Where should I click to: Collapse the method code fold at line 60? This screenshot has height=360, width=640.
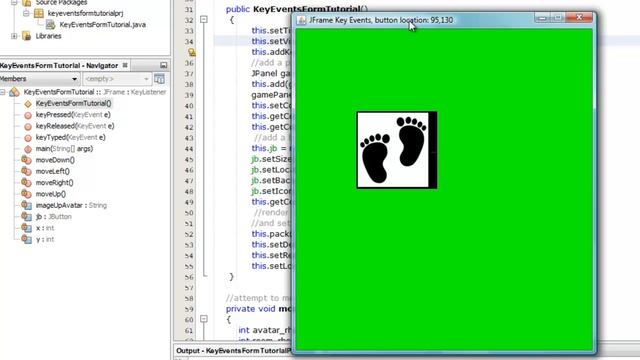tap(204, 319)
